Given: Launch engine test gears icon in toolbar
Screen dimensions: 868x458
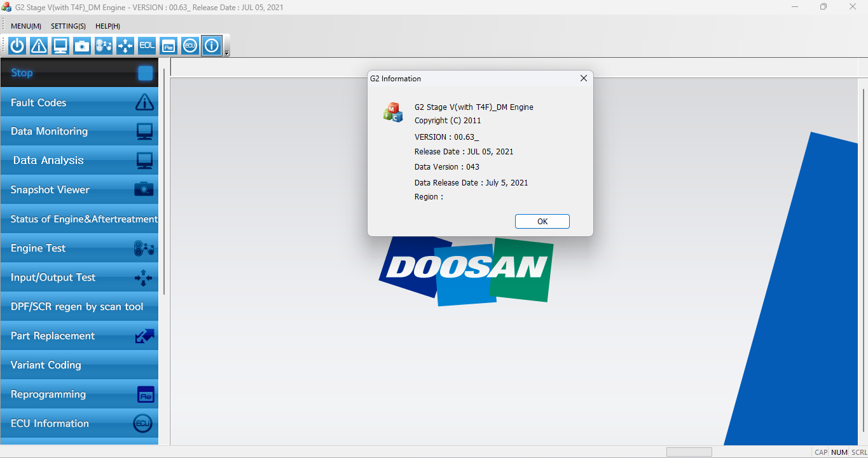Looking at the screenshot, I should (104, 46).
